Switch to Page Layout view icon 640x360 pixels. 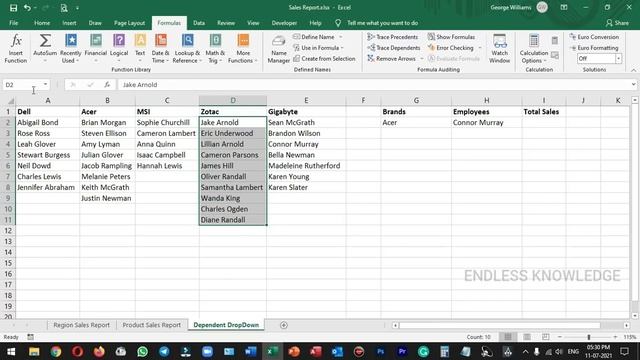[x=527, y=337]
